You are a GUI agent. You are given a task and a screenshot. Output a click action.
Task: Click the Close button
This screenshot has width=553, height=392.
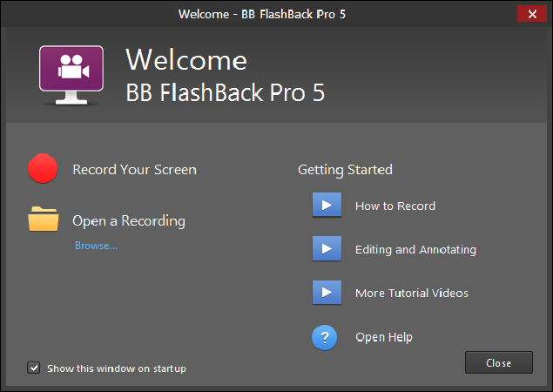tap(499, 362)
